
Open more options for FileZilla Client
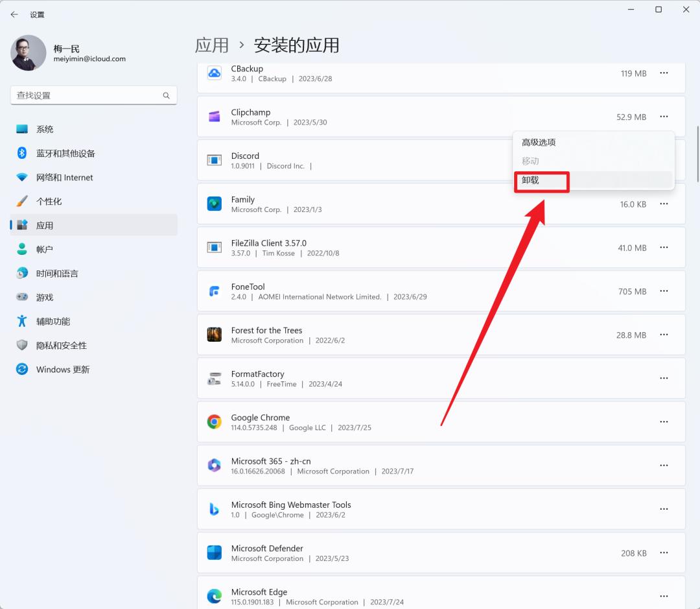664,247
